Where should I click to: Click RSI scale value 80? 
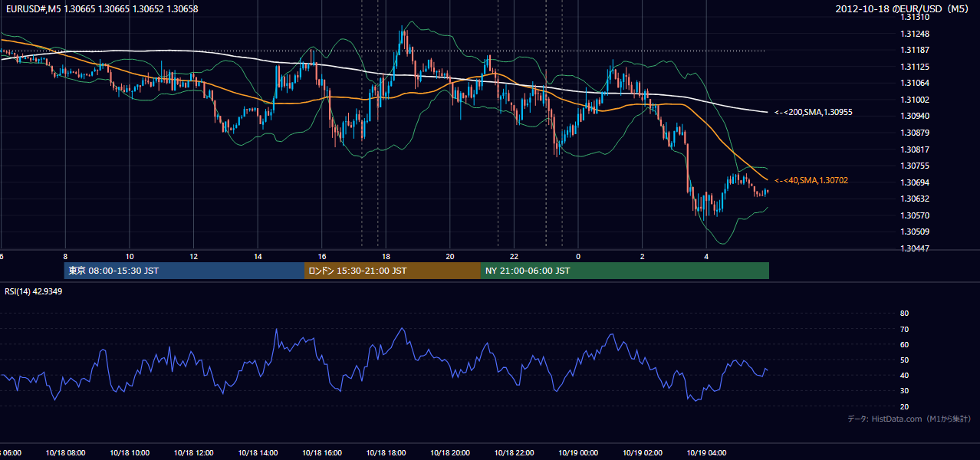pyautogui.click(x=904, y=314)
